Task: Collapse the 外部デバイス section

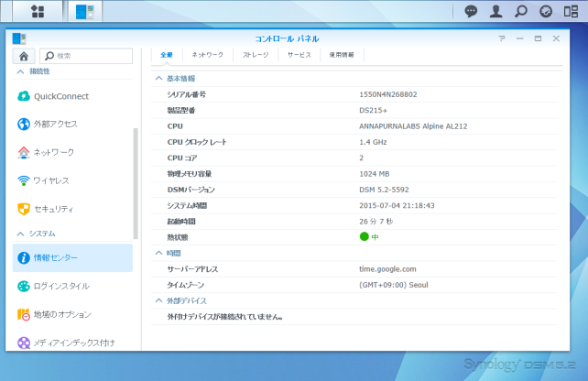Action: tap(159, 300)
